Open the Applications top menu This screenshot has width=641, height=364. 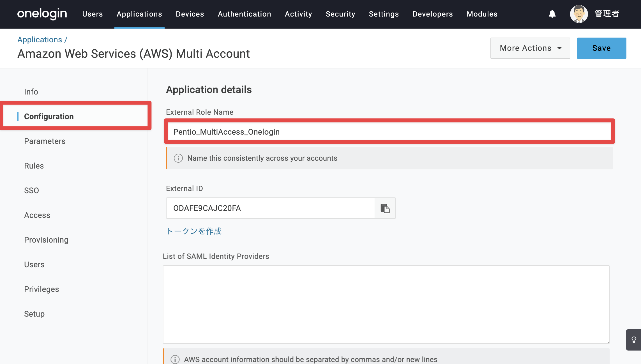point(139,14)
